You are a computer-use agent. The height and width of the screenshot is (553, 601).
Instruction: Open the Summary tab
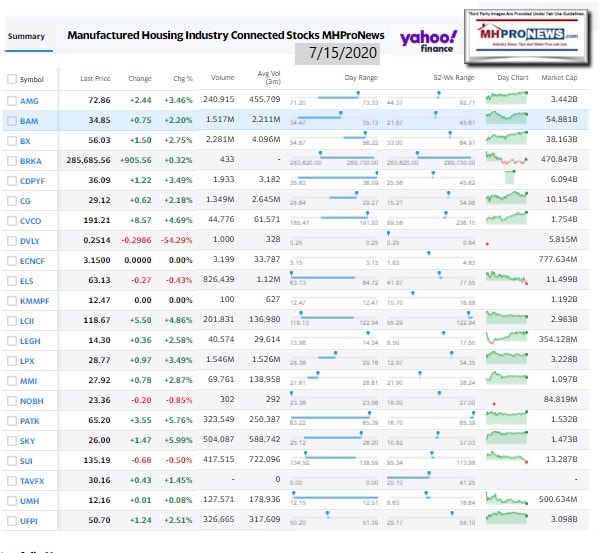(26, 37)
